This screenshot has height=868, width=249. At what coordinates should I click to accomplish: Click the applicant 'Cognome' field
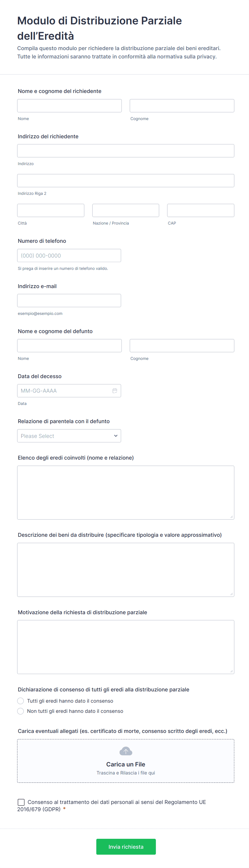click(182, 106)
